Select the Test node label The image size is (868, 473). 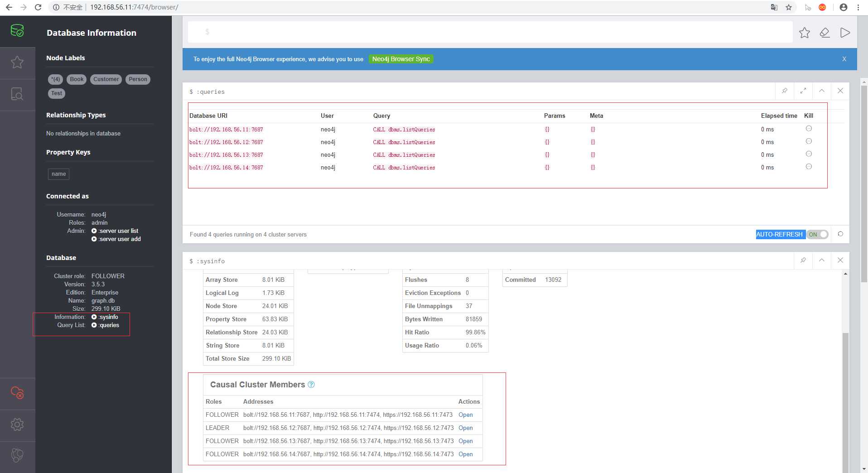click(57, 93)
